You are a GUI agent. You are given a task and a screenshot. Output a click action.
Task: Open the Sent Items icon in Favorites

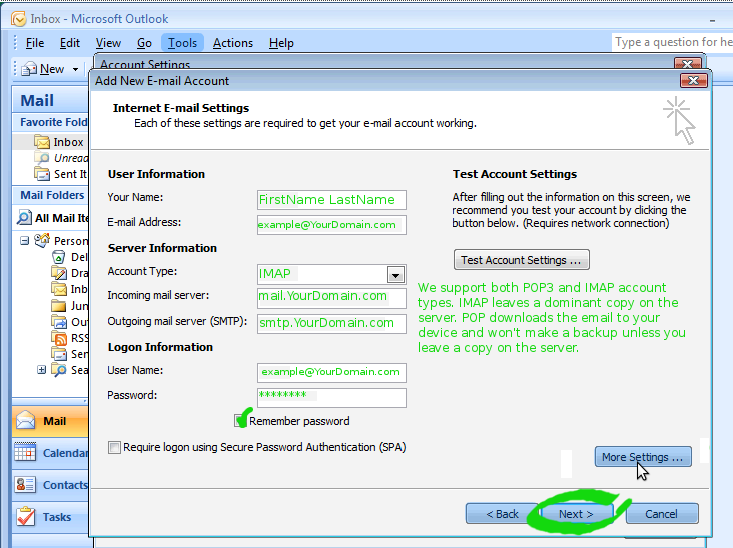point(42,174)
